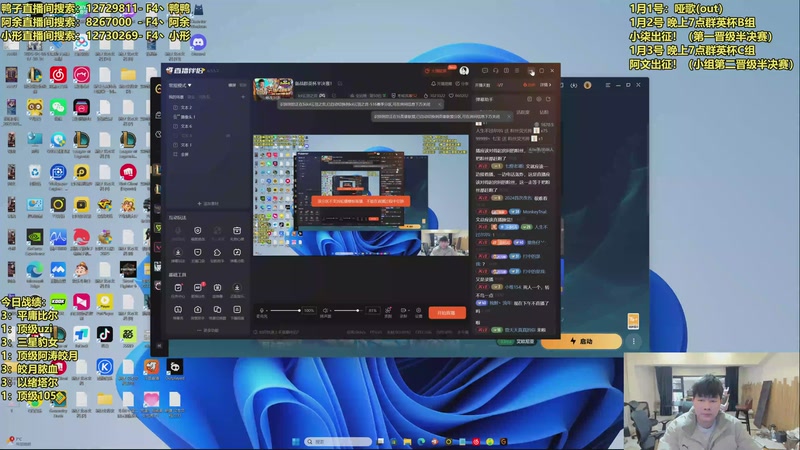Open the user avatar in the title bar

[464, 70]
